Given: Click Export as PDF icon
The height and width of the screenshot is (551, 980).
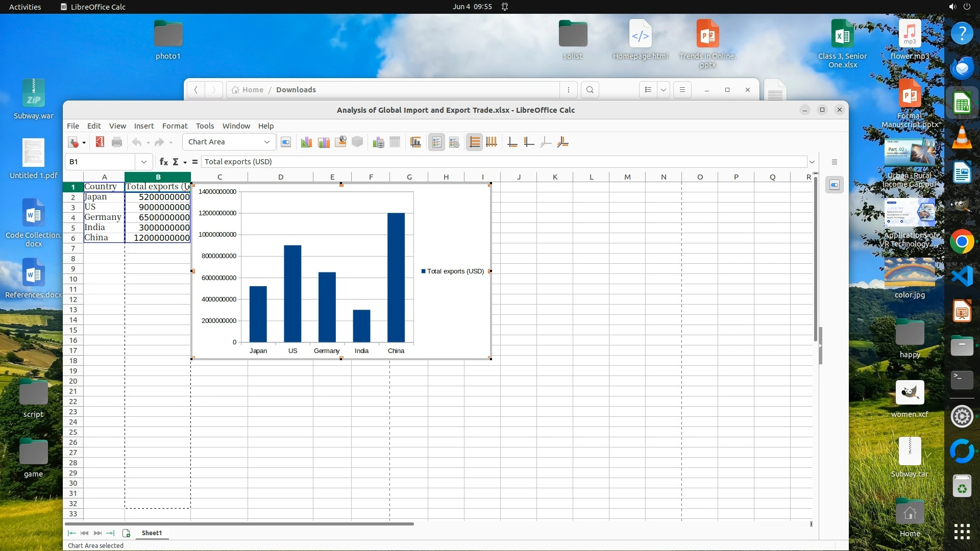Looking at the screenshot, I should pyautogui.click(x=100, y=142).
